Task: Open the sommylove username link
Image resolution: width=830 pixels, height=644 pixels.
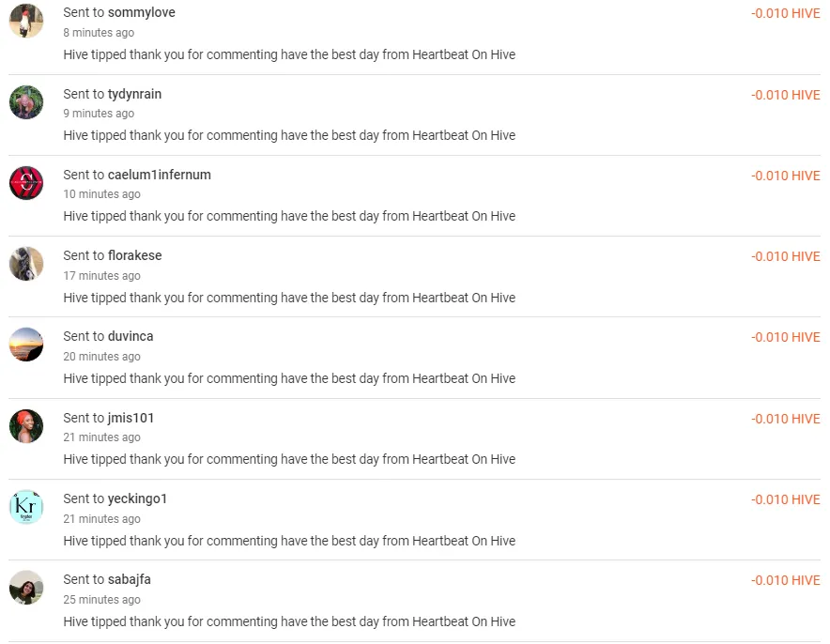Action: (x=142, y=13)
